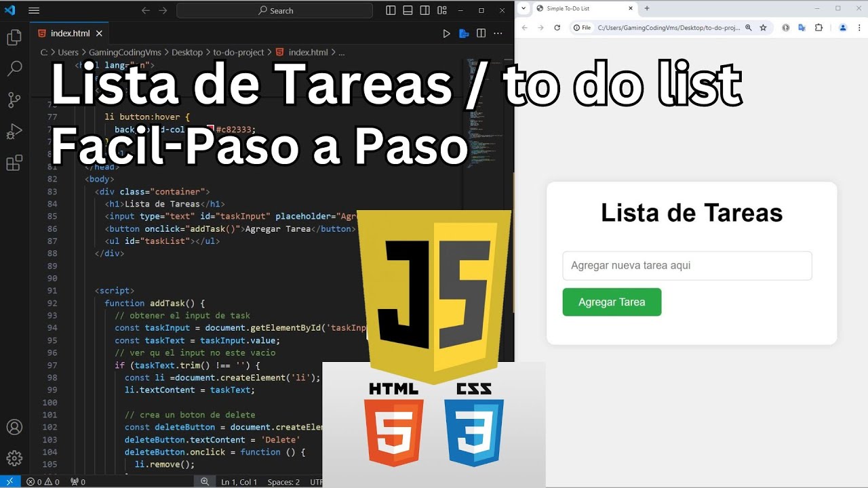The width and height of the screenshot is (868, 488).
Task: Open the zoom magnifier in Chrome's address bar
Action: (x=749, y=28)
